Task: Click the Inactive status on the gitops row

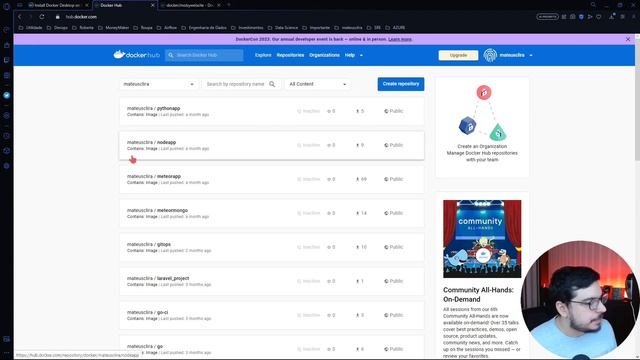Action: click(x=309, y=247)
